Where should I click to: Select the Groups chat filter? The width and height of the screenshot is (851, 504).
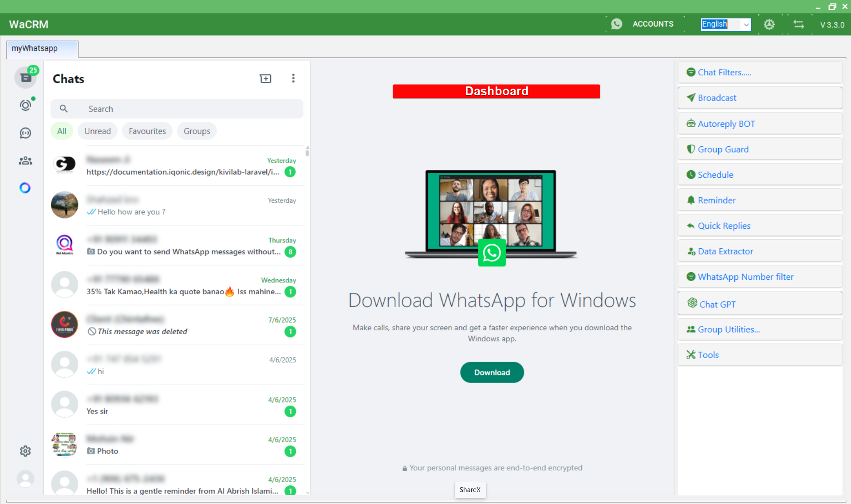tap(197, 131)
